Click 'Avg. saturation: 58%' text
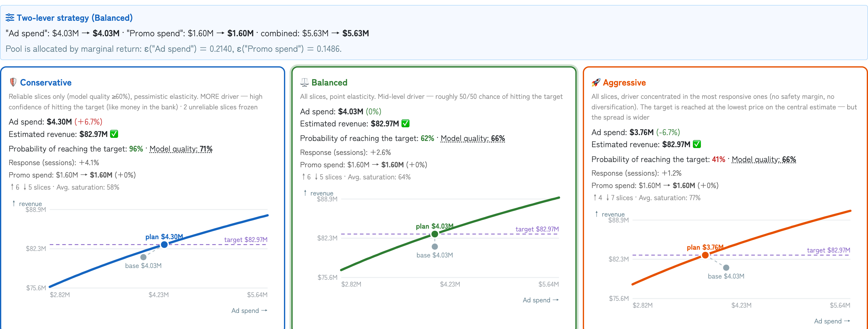Viewport: 868px width, 329px height. (x=88, y=187)
